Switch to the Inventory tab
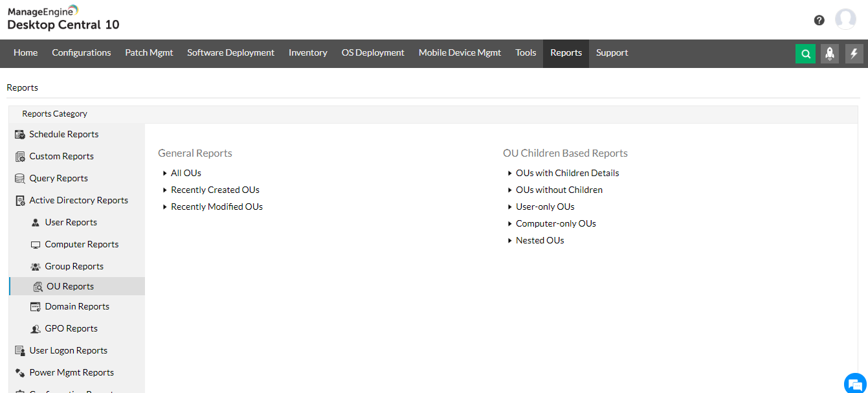The width and height of the screenshot is (868, 393). click(308, 53)
